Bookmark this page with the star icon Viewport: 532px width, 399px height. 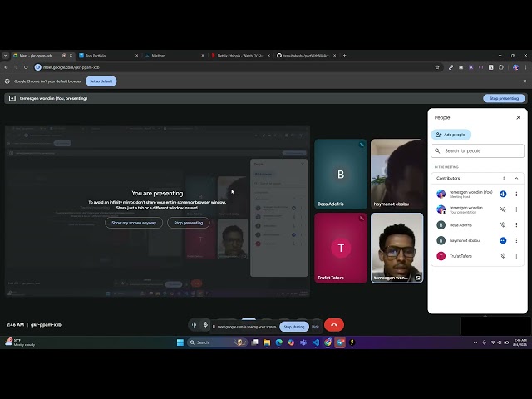pyautogui.click(x=437, y=67)
